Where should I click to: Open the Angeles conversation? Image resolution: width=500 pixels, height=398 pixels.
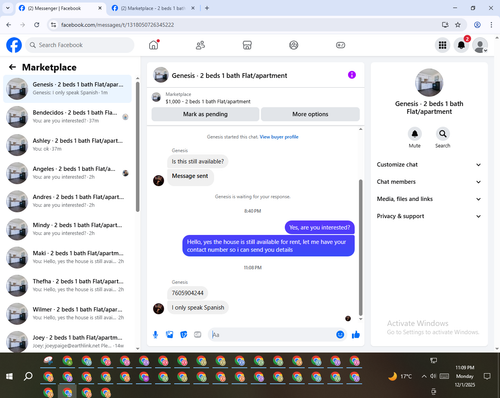67,173
